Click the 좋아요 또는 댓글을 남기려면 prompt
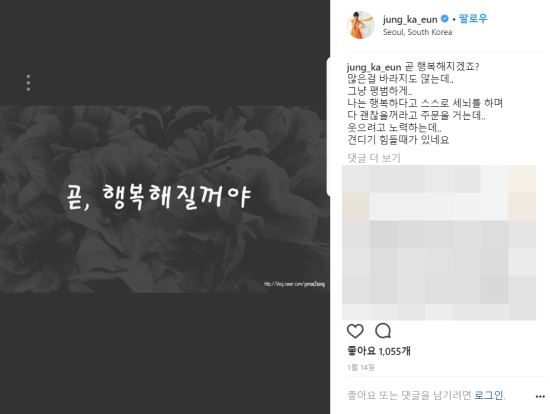This screenshot has width=550, height=414. [409, 395]
